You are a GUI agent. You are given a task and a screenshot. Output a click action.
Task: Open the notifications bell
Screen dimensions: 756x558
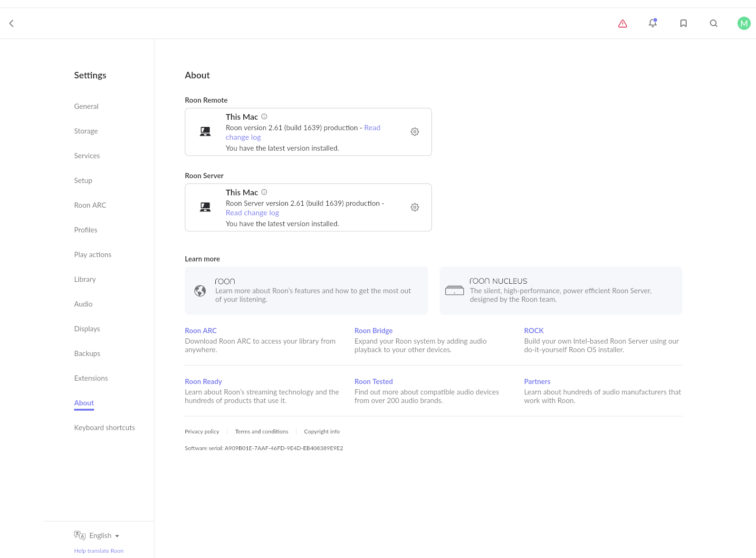(653, 23)
